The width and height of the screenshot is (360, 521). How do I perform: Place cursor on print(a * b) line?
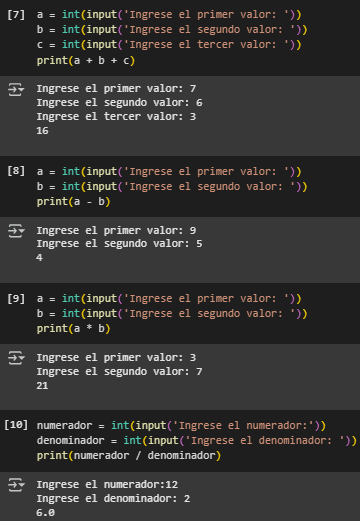[x=73, y=329]
